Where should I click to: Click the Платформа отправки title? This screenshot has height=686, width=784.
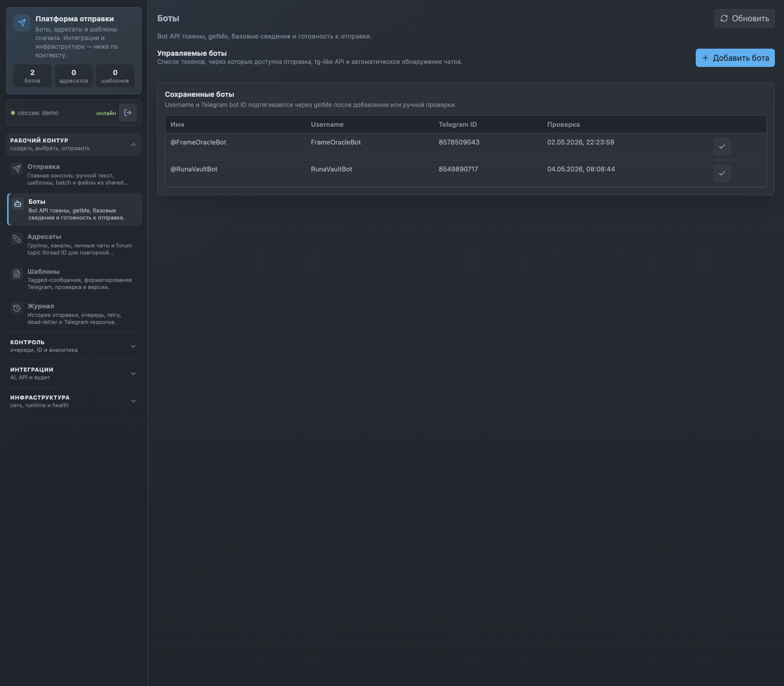tap(75, 19)
